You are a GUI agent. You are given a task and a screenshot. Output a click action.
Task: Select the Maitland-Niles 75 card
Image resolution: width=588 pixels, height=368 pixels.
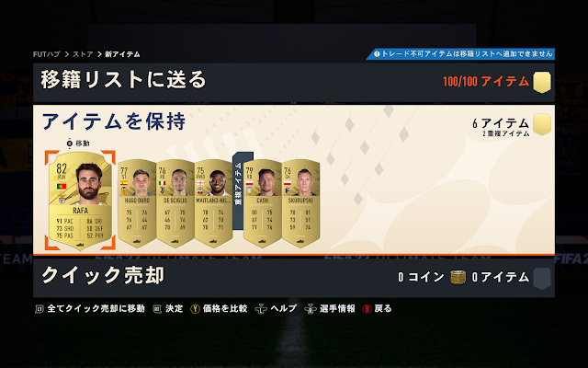pyautogui.click(x=213, y=203)
